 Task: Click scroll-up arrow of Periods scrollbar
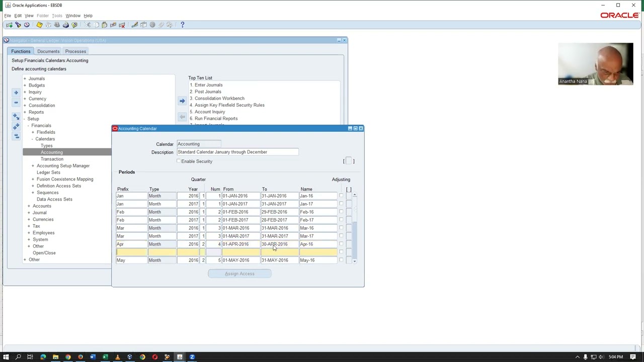click(355, 195)
